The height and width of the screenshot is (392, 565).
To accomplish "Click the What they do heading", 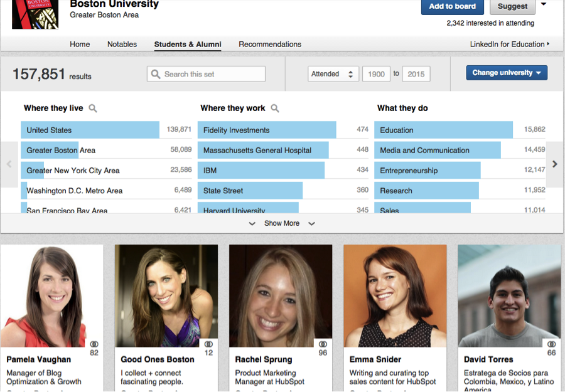I will [402, 108].
